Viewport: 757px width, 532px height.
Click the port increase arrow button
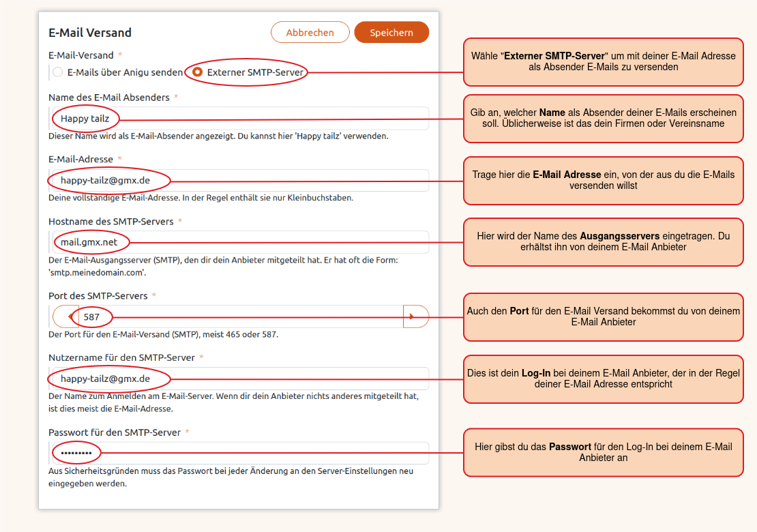tap(415, 316)
